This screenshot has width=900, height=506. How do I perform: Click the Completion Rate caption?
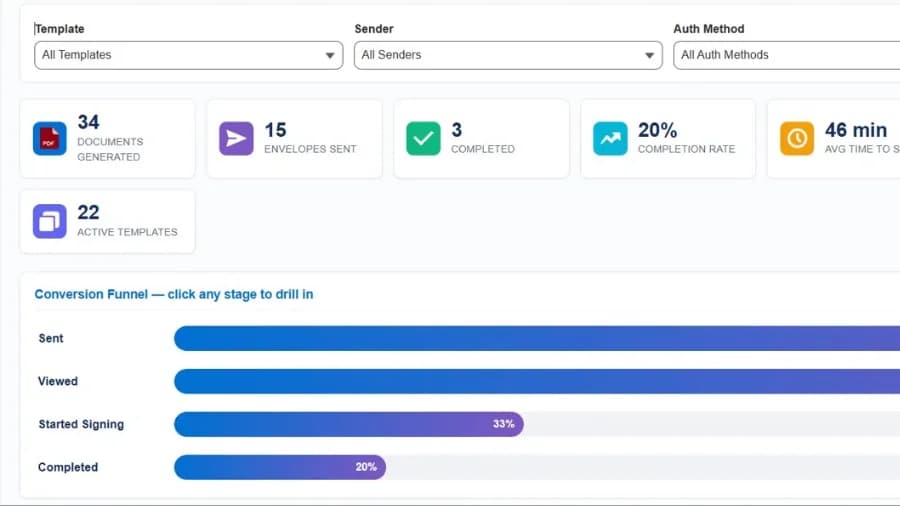(x=686, y=149)
